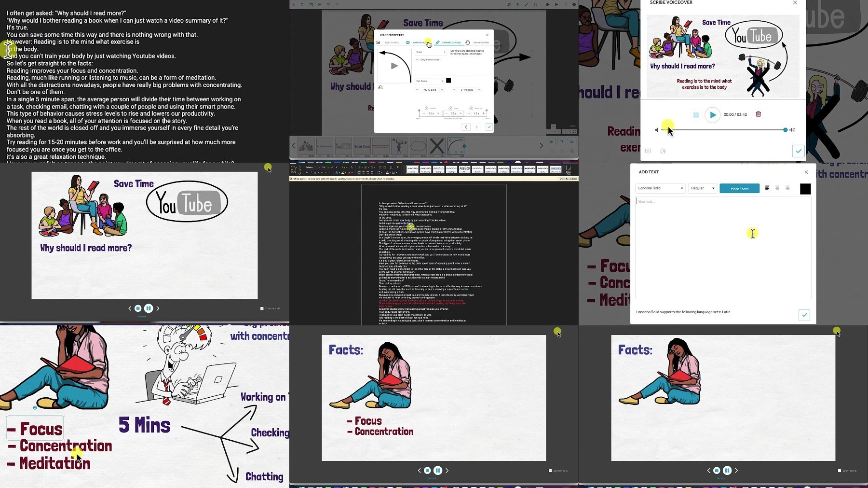The height and width of the screenshot is (488, 868).
Task: Click add chart icon beside the timeline
Action: click(572, 141)
